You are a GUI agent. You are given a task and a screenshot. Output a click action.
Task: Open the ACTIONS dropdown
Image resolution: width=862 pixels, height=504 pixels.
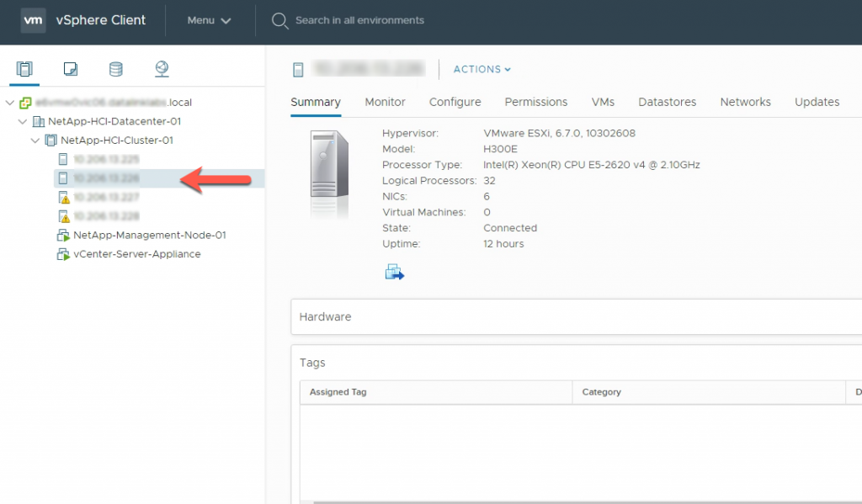[x=482, y=69]
